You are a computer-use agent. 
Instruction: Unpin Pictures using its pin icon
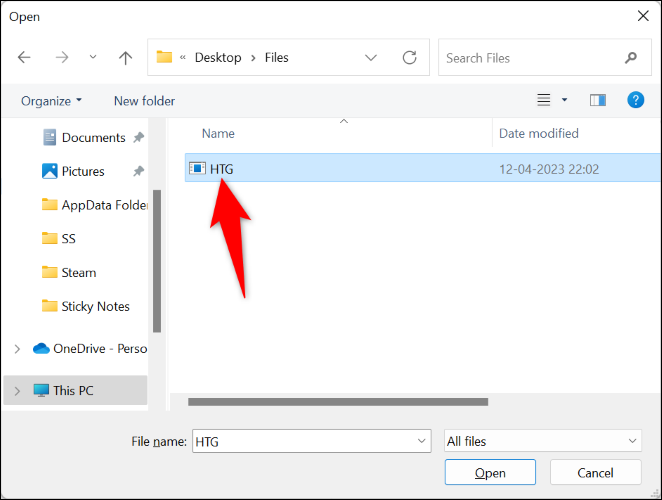click(x=138, y=171)
